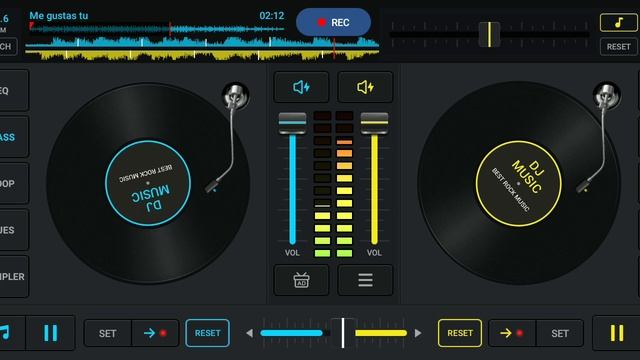Adjust the right yellow VOL fader handle

coord(374,123)
